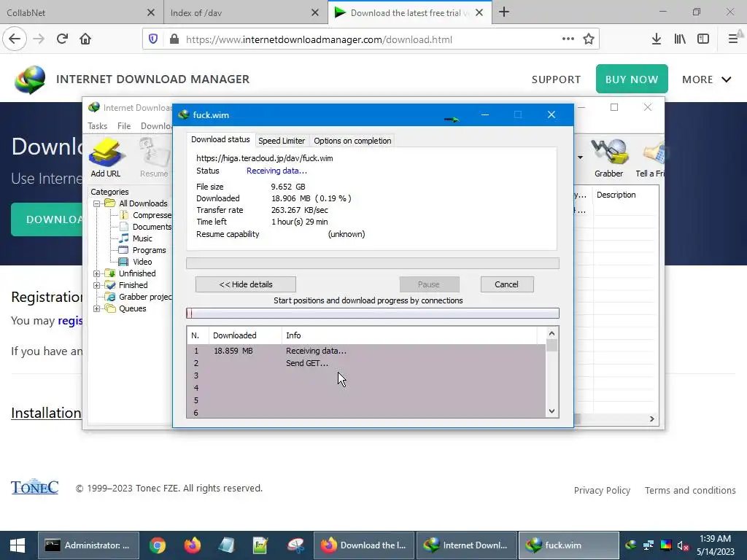
Task: Open the File menu in IDM
Action: pos(124,125)
